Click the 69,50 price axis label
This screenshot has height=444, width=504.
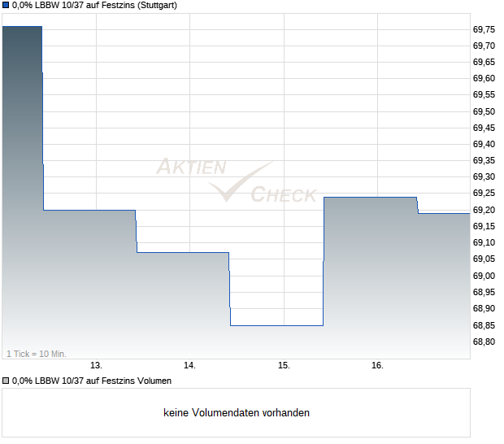coord(484,111)
